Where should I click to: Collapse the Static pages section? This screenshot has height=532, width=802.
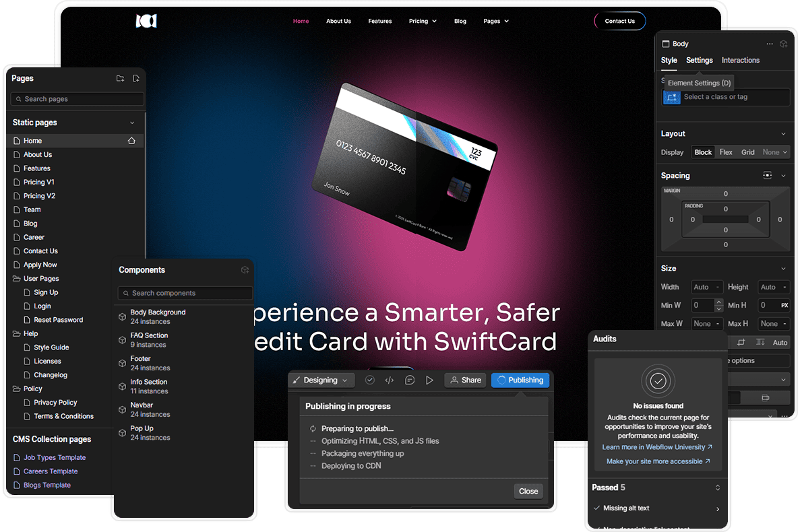tap(132, 123)
